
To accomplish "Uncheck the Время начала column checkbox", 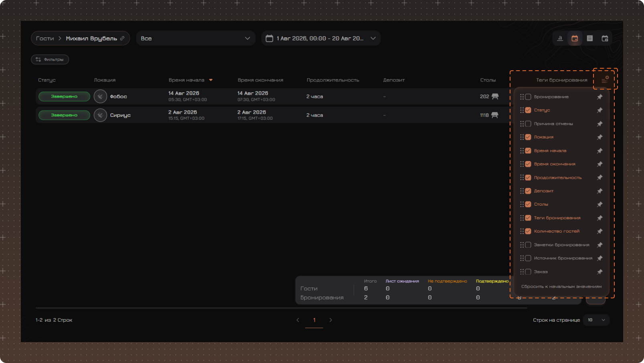I will [x=528, y=151].
